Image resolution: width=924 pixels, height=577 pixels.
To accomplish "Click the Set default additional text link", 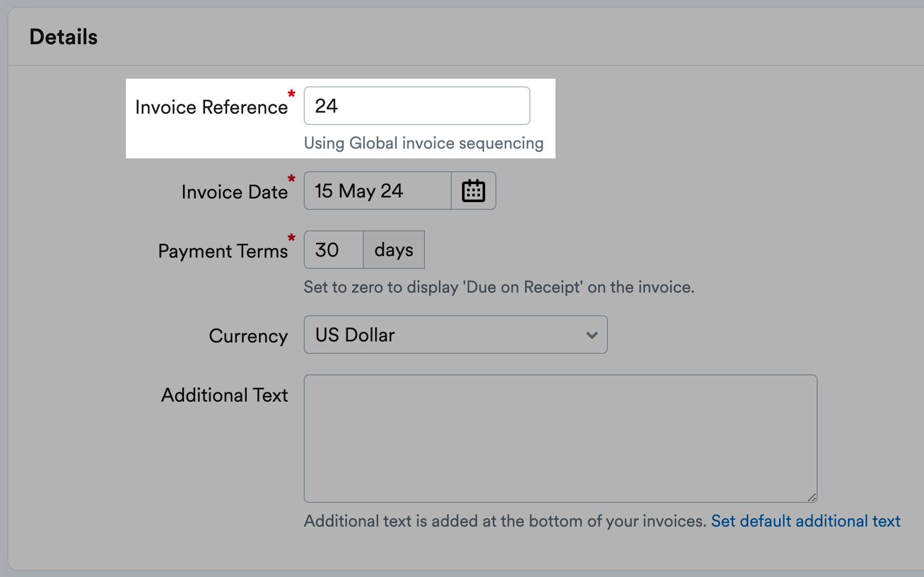I will (x=805, y=520).
